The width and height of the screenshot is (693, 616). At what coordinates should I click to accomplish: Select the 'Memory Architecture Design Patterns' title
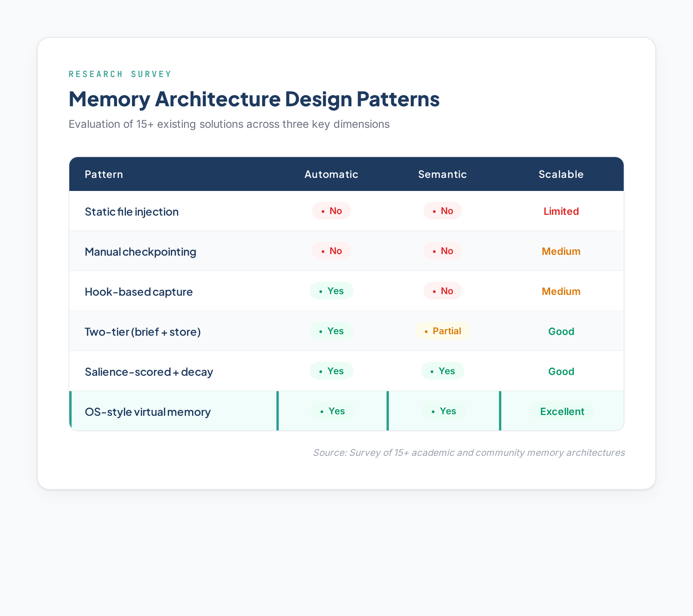254,99
